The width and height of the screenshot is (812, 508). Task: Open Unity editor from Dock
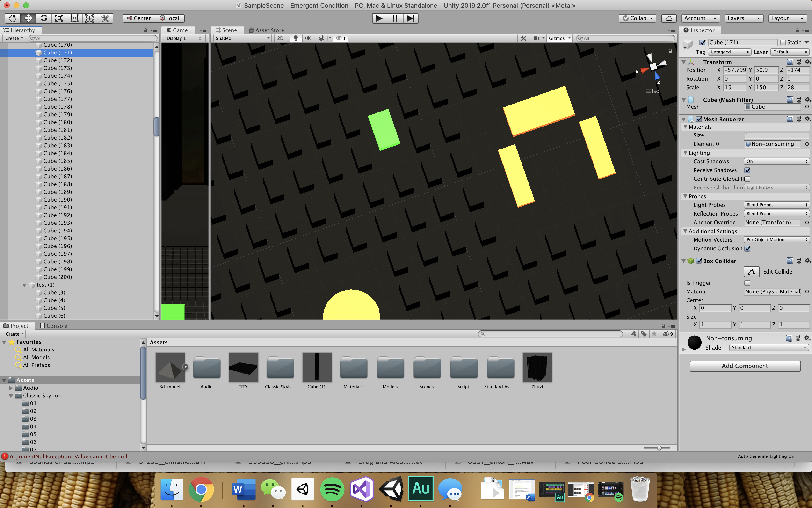391,489
